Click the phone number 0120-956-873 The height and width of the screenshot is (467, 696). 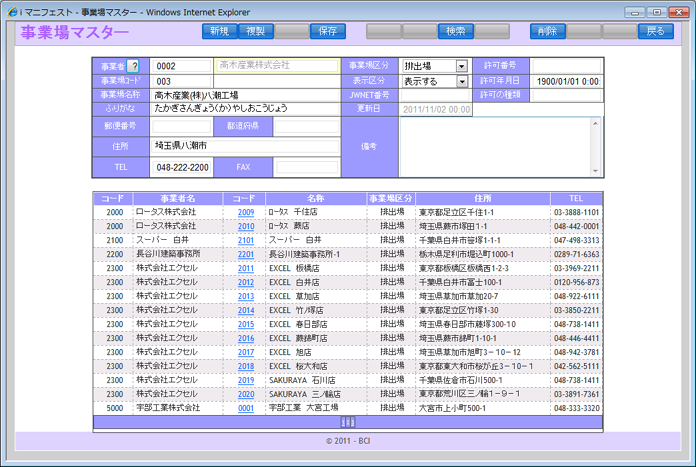click(577, 282)
